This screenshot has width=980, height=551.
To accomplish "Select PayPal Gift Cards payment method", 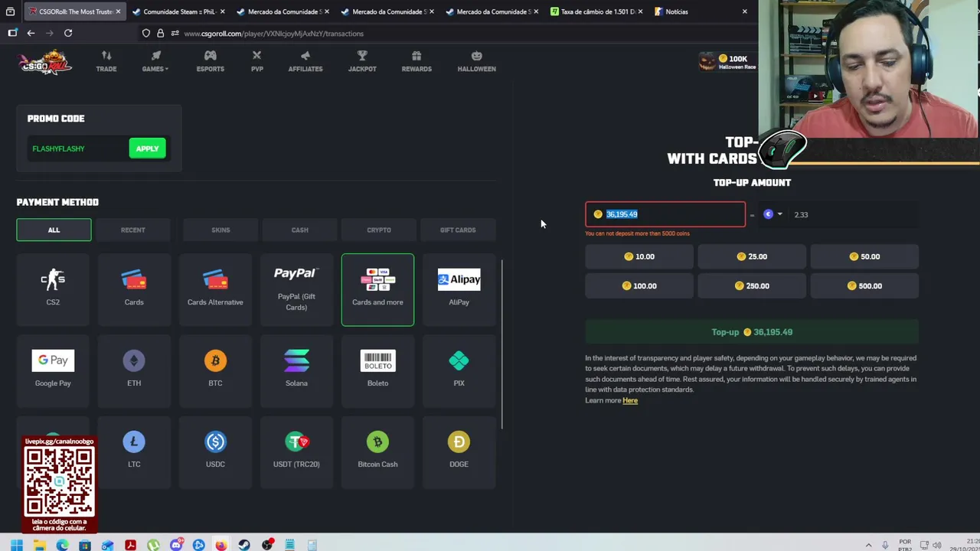I will 296,289.
